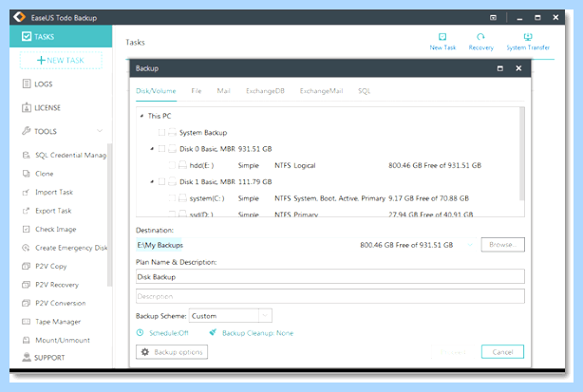Select '9.17 GB Free of 70.88 GB' text
This screenshot has height=392, width=583.
click(x=428, y=198)
